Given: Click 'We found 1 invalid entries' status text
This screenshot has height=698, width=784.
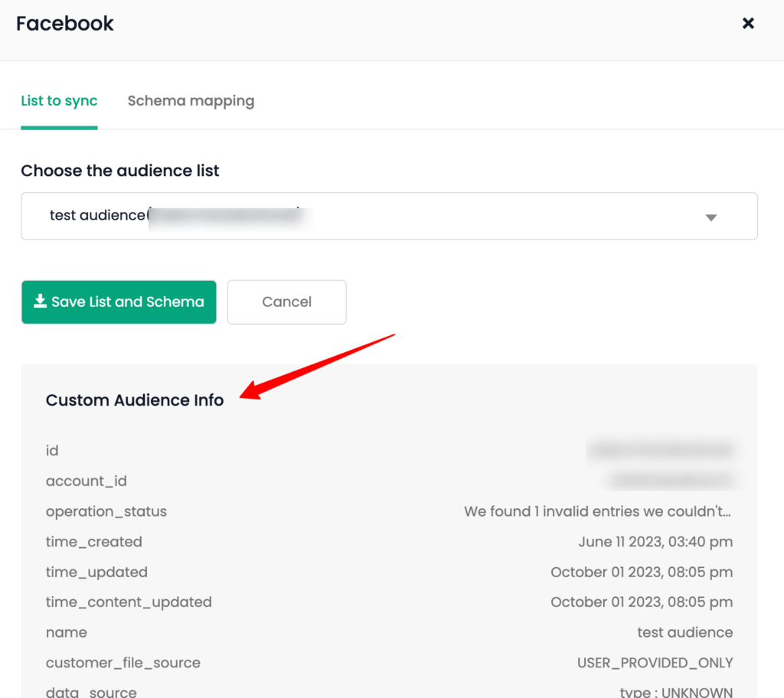Looking at the screenshot, I should pos(597,511).
